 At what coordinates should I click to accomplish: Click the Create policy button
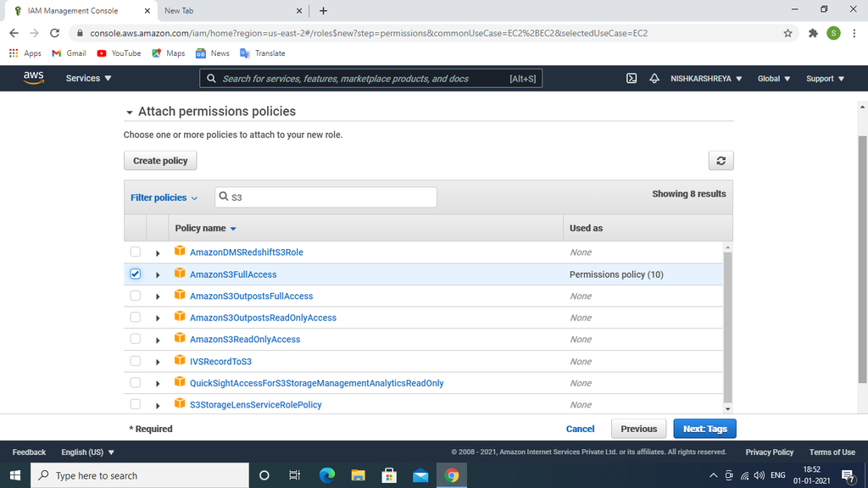160,160
